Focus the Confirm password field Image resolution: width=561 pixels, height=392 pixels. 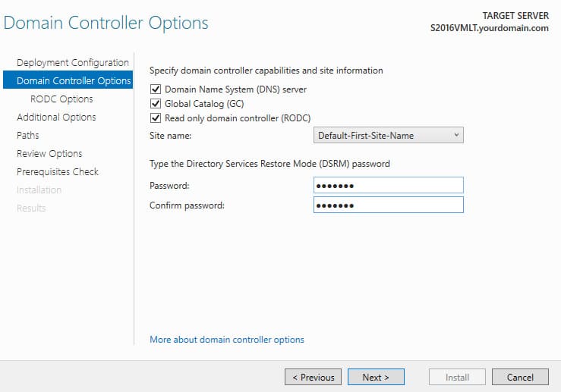coord(389,205)
